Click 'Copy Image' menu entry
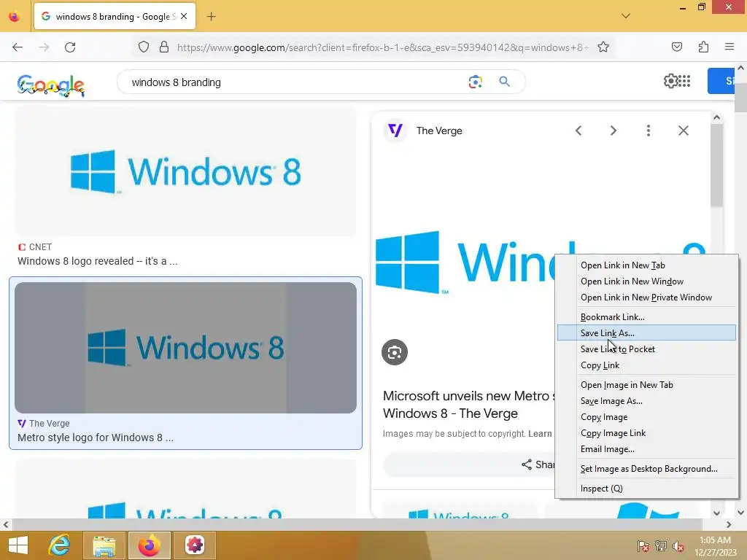The image size is (747, 560). click(646, 417)
